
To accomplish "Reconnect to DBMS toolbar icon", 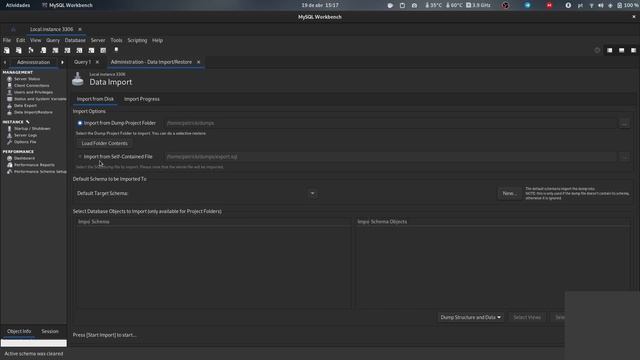I will tap(116, 50).
